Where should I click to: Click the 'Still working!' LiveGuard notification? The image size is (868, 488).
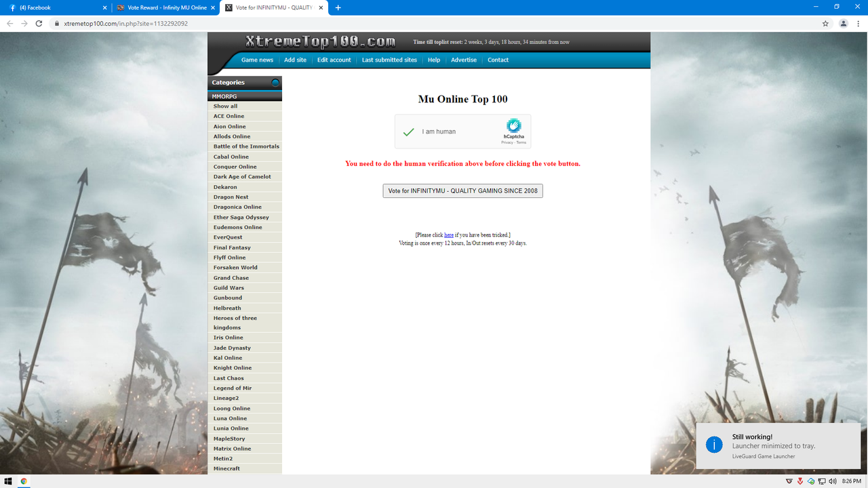coord(778,446)
